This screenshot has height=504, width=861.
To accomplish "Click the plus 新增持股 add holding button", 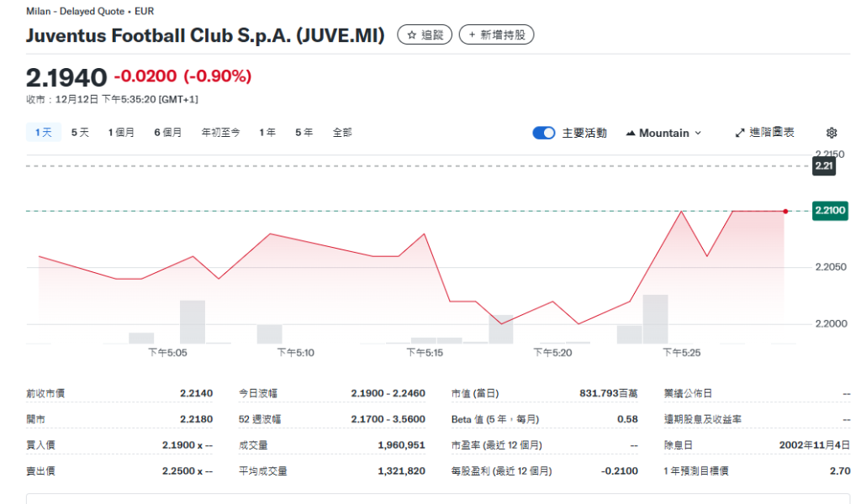I will point(496,35).
